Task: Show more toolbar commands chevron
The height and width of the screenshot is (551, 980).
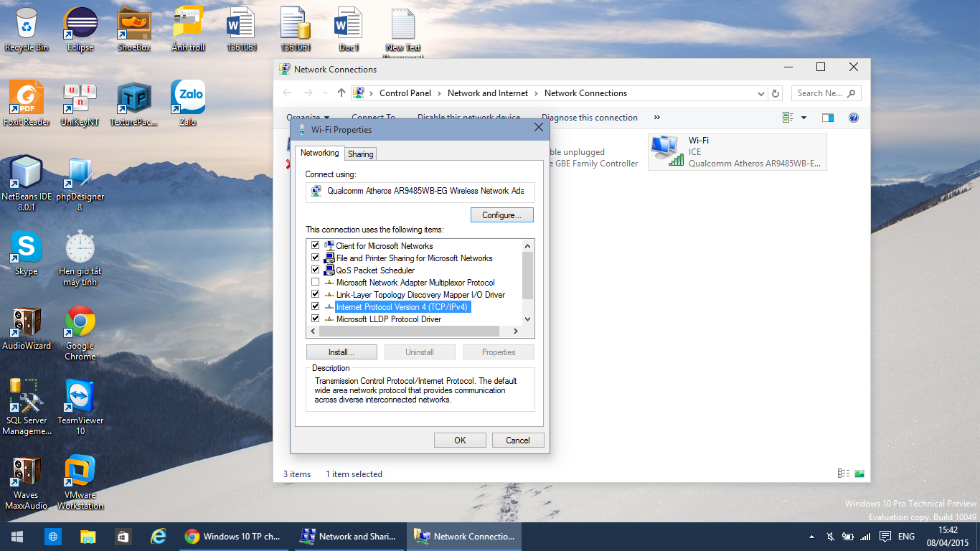Action: coord(656,118)
